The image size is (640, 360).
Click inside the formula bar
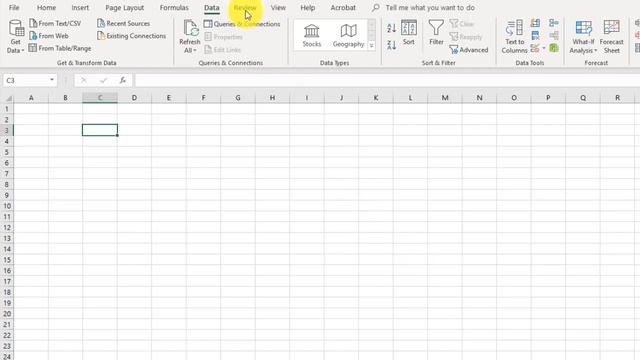point(387,80)
